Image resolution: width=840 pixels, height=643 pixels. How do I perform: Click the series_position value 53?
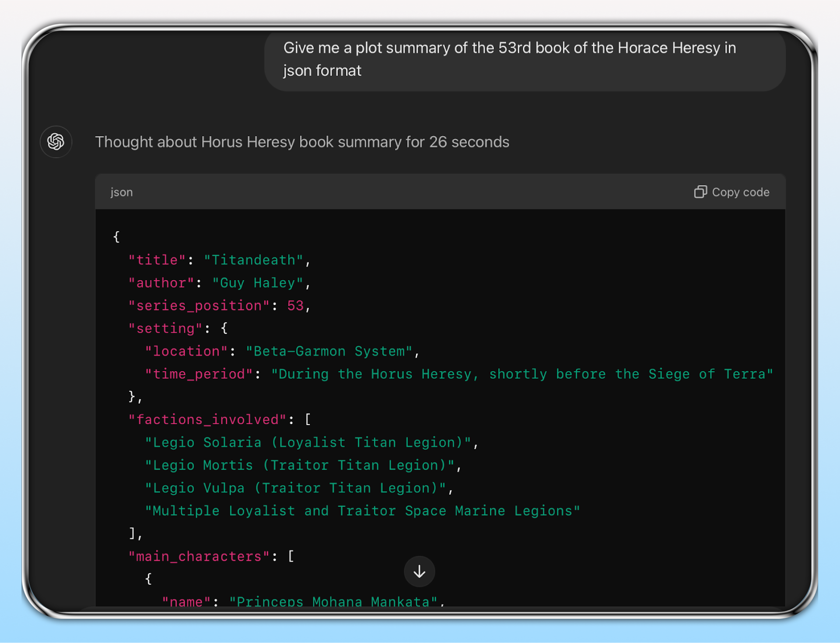[295, 306]
